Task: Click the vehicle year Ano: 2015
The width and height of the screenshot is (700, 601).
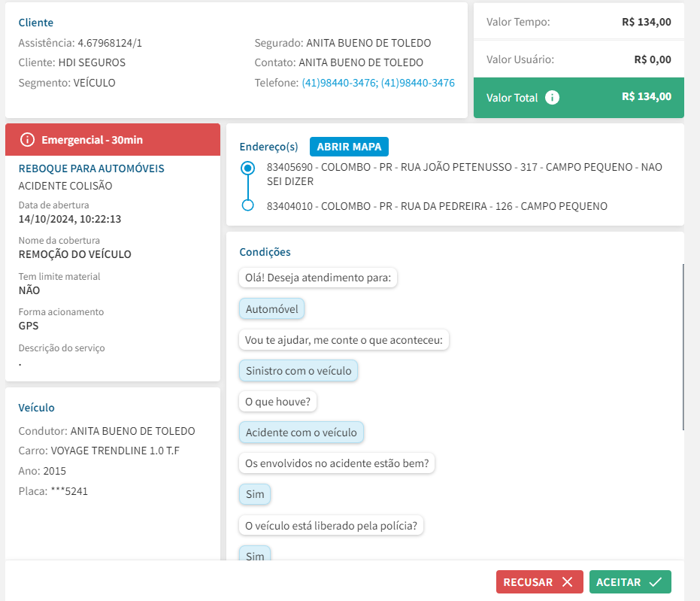Action: click(x=42, y=471)
